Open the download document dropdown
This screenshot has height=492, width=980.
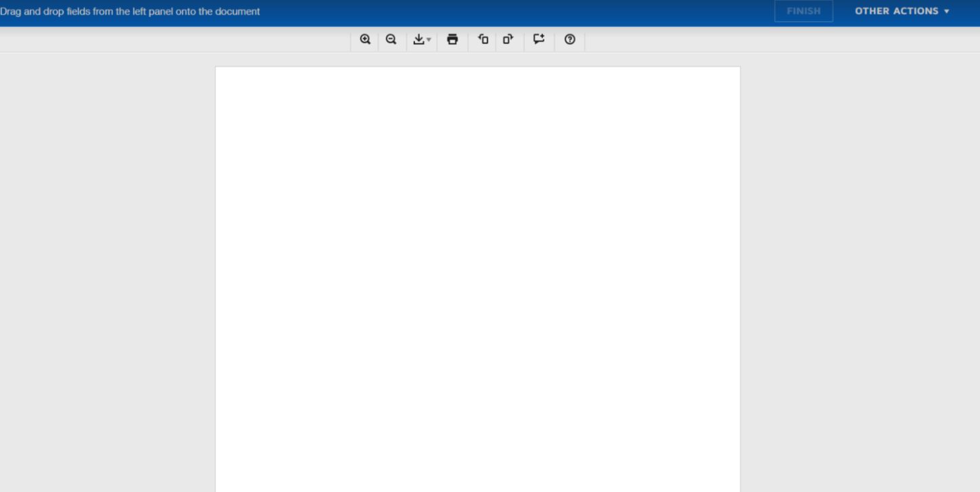[422, 39]
